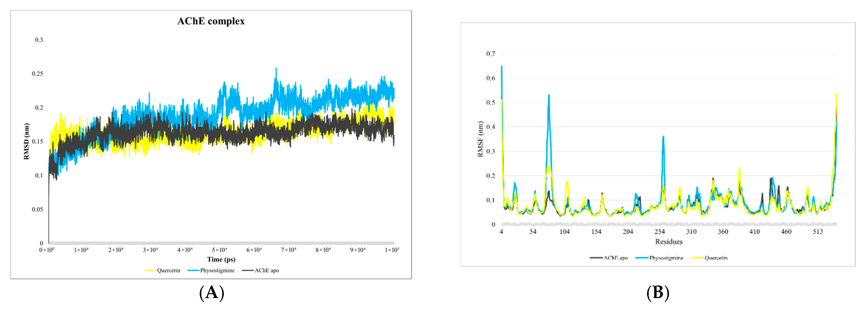Select the Quercetin legend label in chart B
Viewport: 868px width, 312px height.
tap(716, 258)
